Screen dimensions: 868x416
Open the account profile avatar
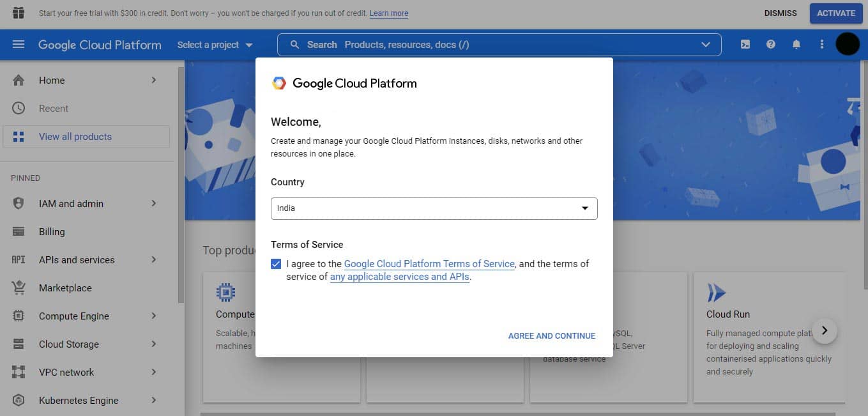(848, 44)
